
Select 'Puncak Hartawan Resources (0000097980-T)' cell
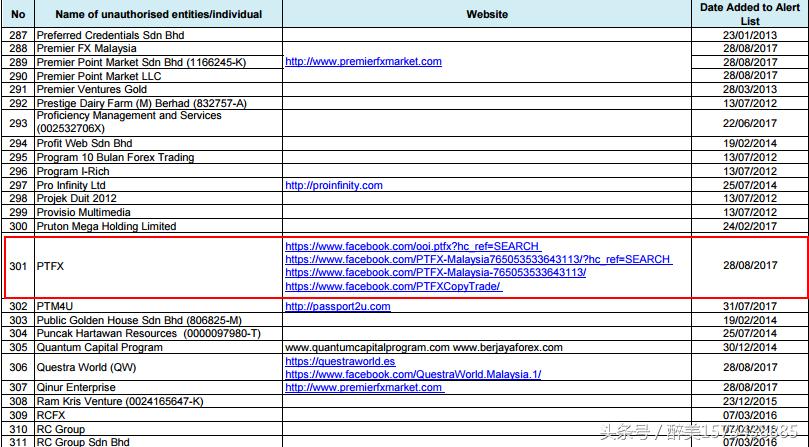158,333
